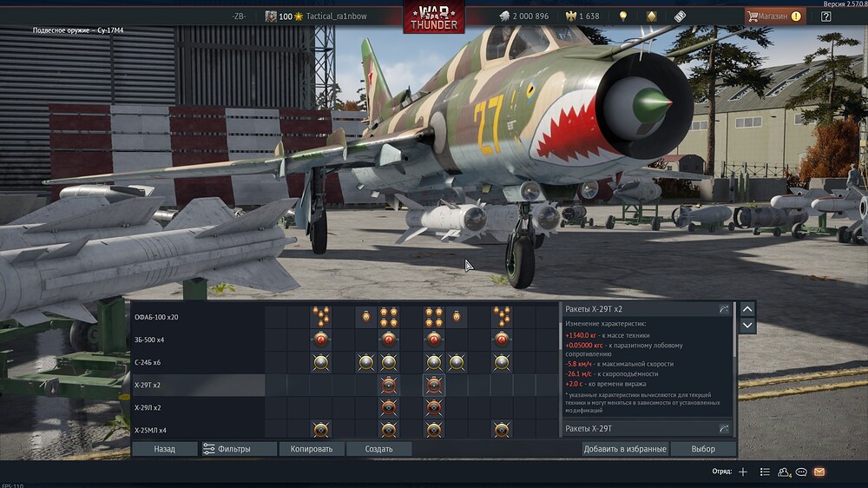Open the list icon beside squad plus
This screenshot has width=868, height=488.
pyautogui.click(x=765, y=472)
